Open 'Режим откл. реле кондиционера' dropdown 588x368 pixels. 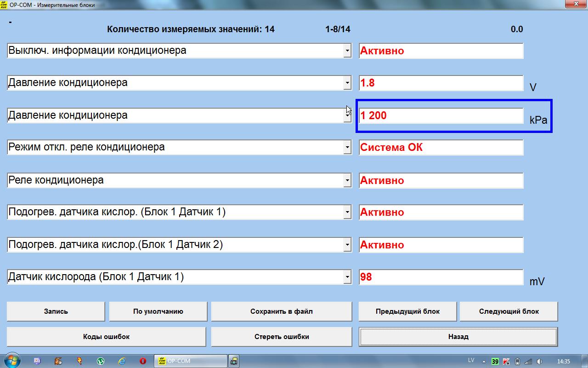click(347, 148)
